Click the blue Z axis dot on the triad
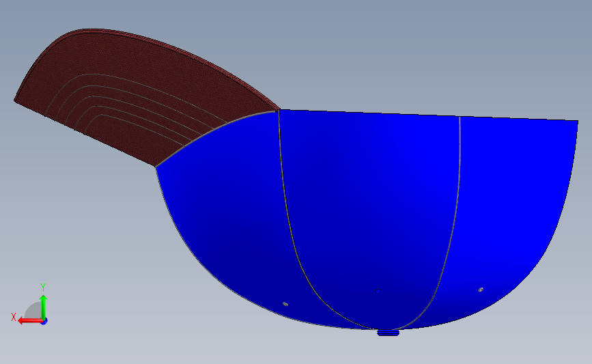The width and height of the screenshot is (592, 364). pyautogui.click(x=44, y=322)
